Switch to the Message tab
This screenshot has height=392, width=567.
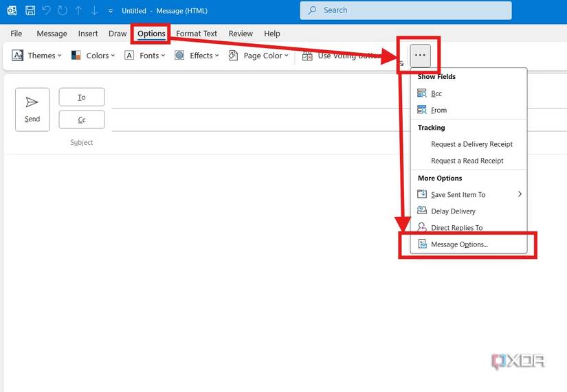(x=52, y=34)
